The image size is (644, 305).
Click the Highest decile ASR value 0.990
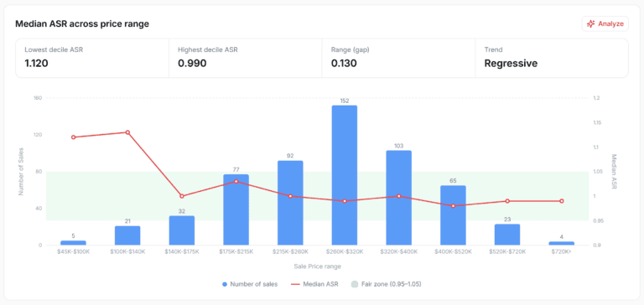(192, 63)
